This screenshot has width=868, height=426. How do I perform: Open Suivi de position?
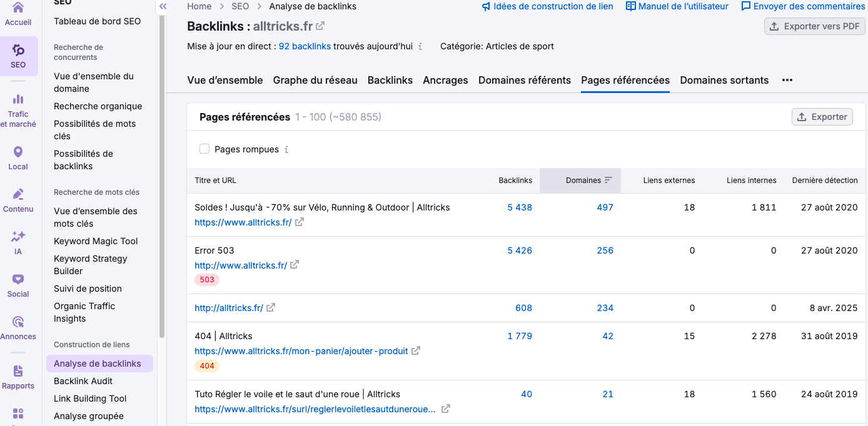click(88, 289)
